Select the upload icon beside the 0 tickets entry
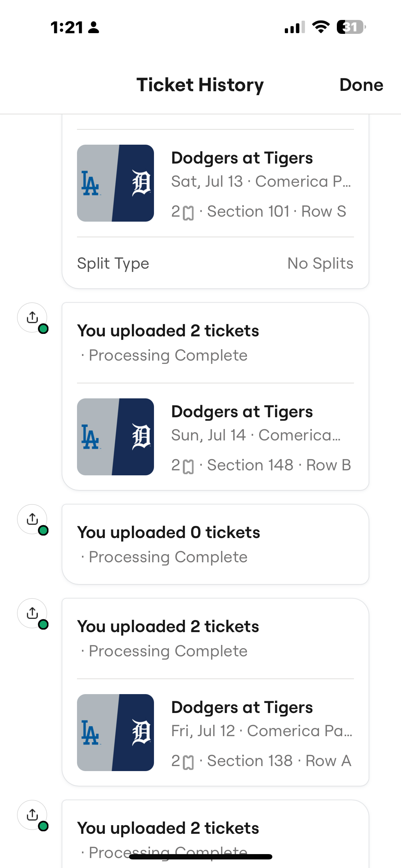 32,519
